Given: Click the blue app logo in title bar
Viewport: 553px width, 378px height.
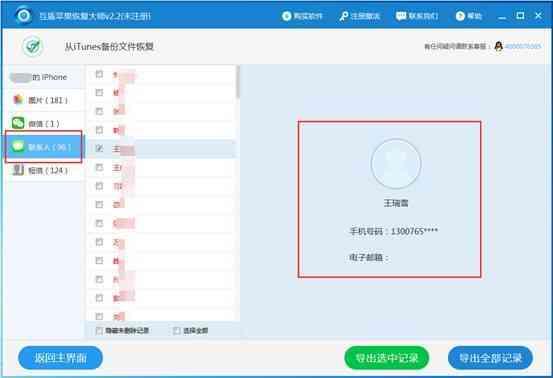Looking at the screenshot, I should click(x=24, y=15).
